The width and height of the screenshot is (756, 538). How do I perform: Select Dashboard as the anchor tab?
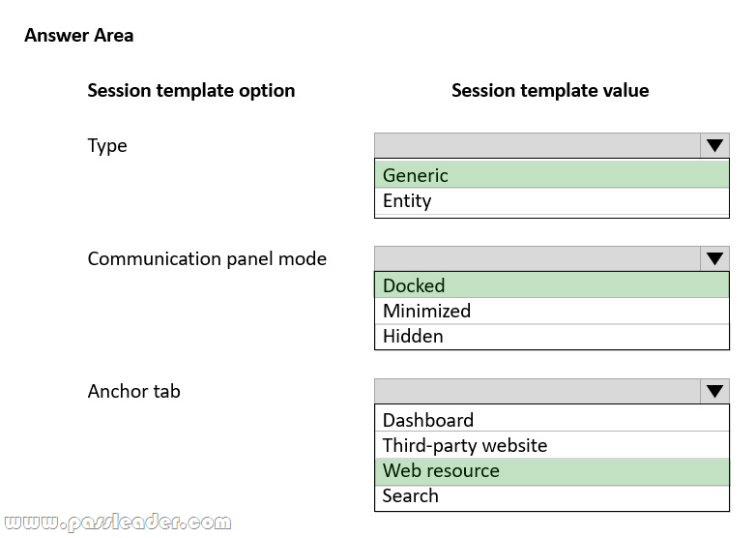point(551,420)
